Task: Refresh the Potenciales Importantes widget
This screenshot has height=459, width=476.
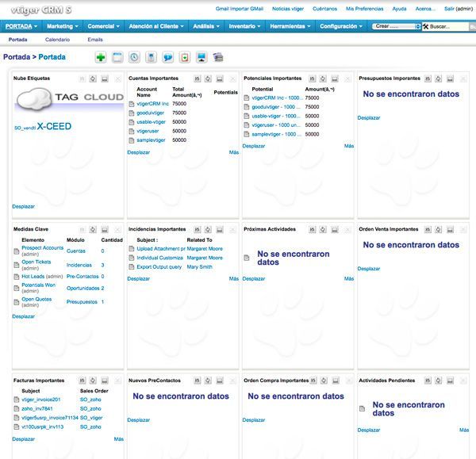Action: pyautogui.click(x=323, y=78)
